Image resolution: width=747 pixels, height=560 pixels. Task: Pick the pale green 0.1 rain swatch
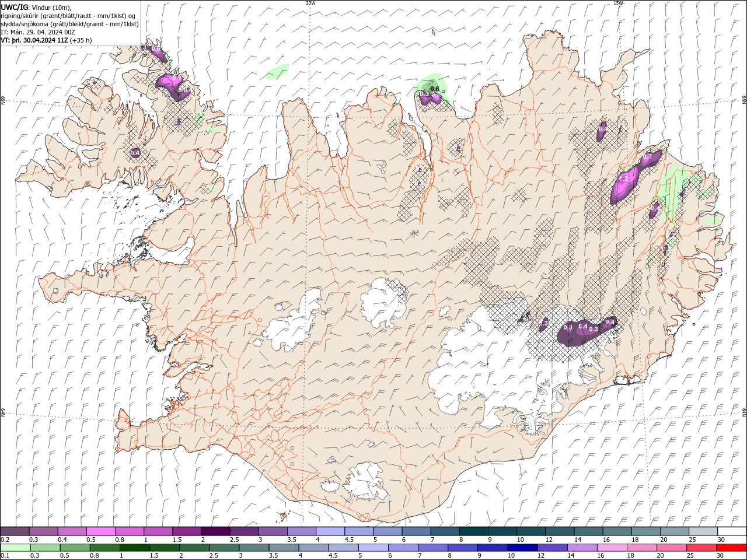point(16,548)
